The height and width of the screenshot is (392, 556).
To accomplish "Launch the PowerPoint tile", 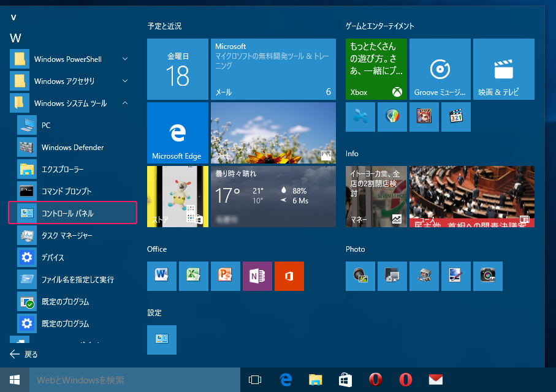I will [x=226, y=276].
